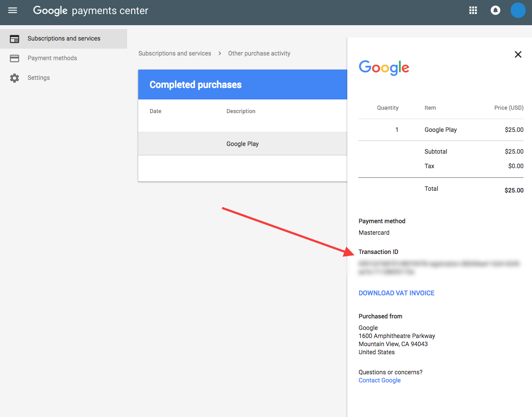
Task: Open the account profile avatar
Action: coord(518,10)
